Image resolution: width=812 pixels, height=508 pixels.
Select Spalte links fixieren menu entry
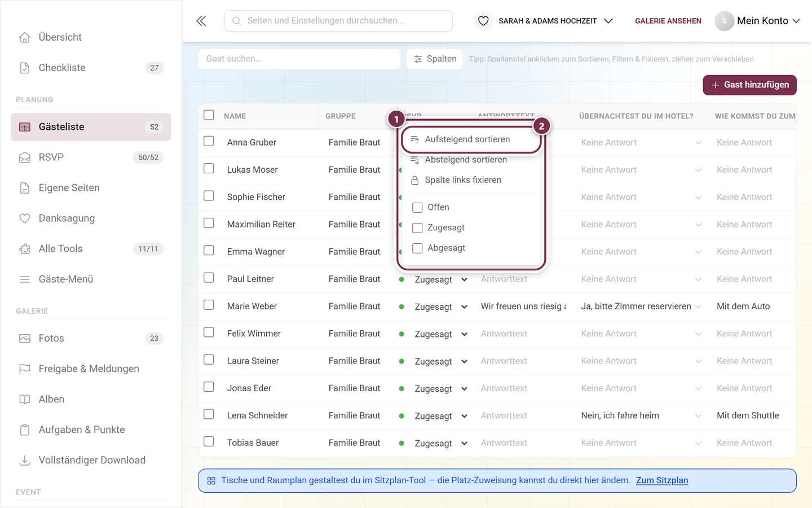point(471,180)
